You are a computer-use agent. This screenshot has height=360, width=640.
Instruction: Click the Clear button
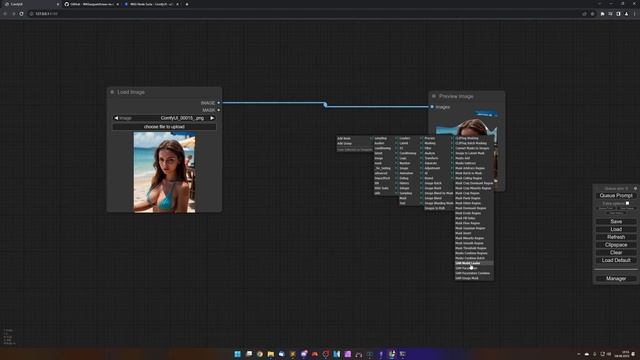click(x=616, y=253)
